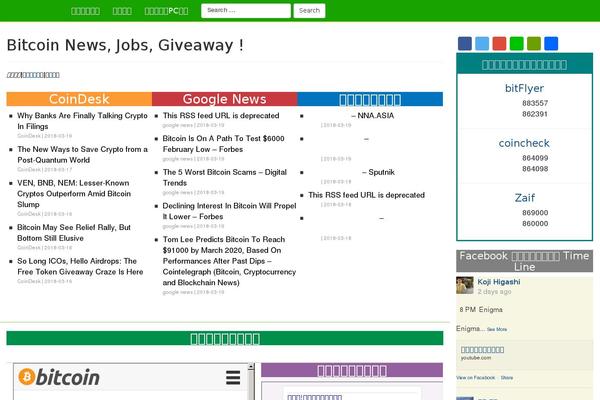Click Zaif price 869000
600x400 pixels.
535,213
